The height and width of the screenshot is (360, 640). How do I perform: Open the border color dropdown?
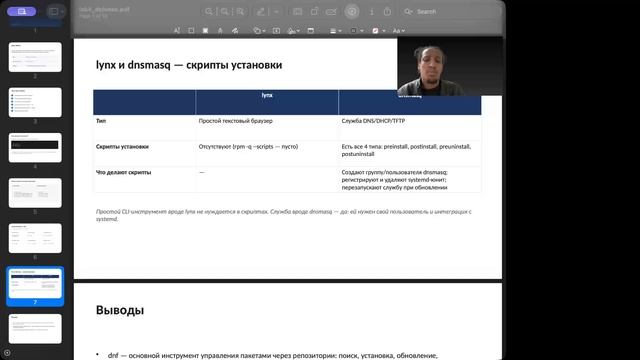357,31
